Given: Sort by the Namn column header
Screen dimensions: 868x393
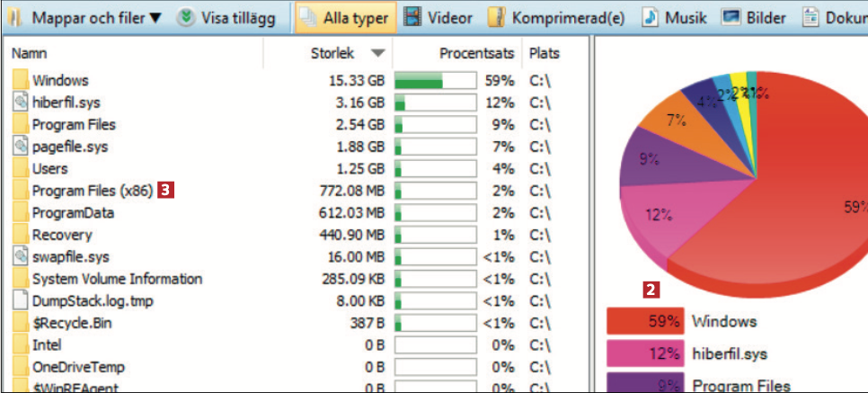Looking at the screenshot, I should point(30,54).
